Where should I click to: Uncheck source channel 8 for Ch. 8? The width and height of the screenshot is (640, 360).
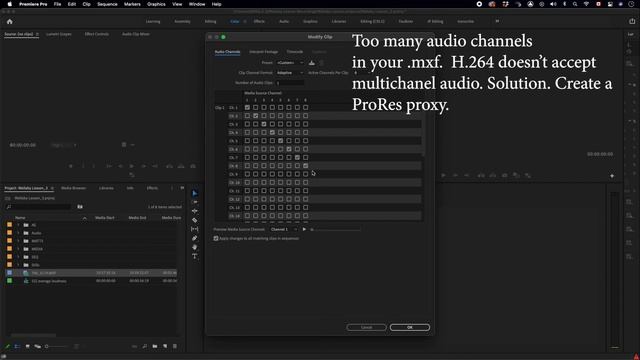[306, 166]
